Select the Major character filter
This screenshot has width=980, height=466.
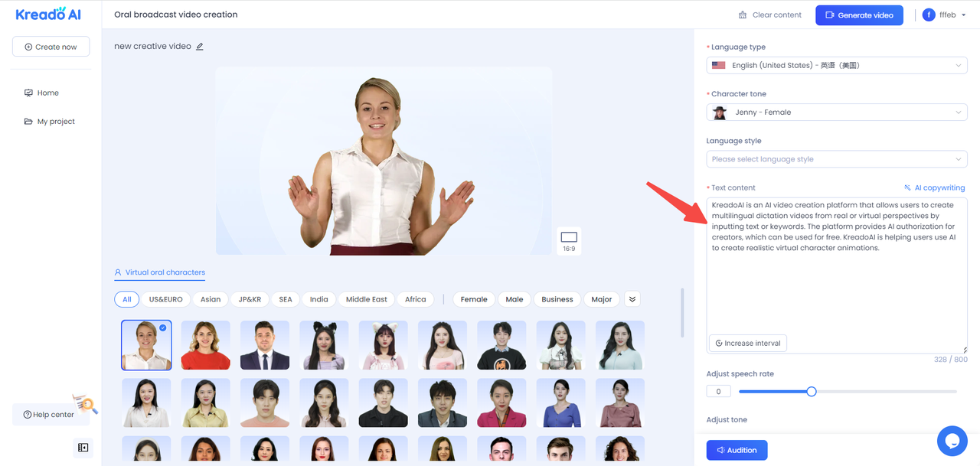click(x=602, y=299)
